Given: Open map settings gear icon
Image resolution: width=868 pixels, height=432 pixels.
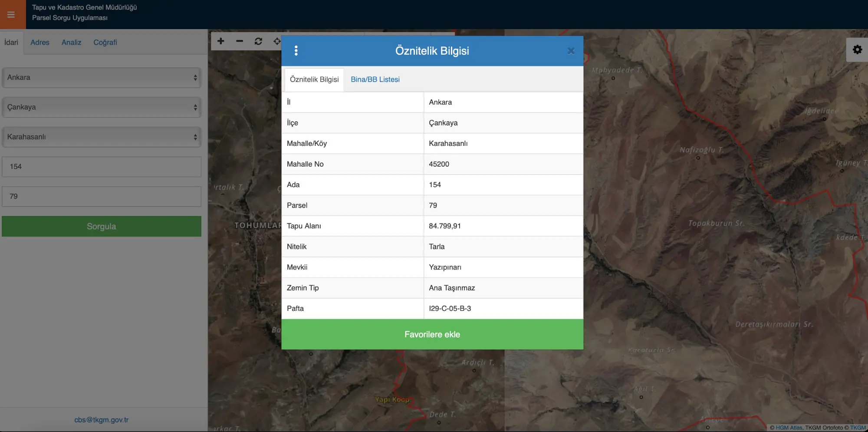Looking at the screenshot, I should 857,49.
